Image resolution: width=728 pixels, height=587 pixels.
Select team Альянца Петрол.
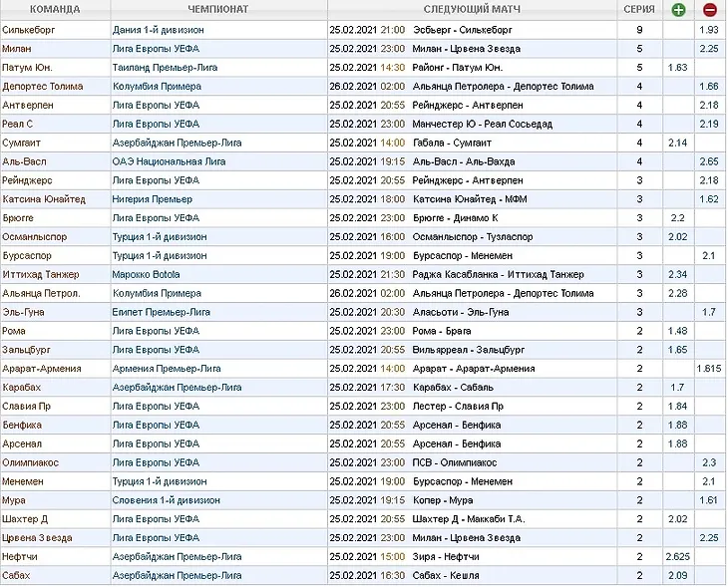pyautogui.click(x=41, y=294)
